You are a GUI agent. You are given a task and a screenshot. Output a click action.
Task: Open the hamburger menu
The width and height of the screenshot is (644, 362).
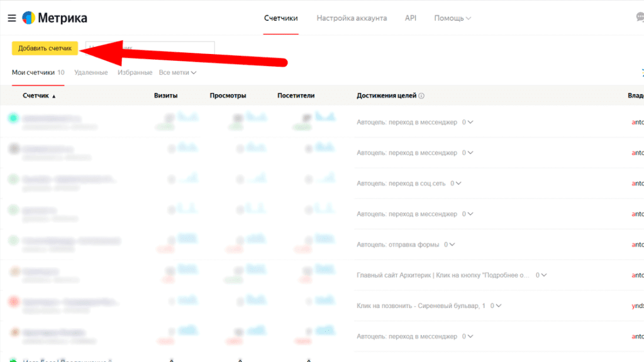click(12, 18)
